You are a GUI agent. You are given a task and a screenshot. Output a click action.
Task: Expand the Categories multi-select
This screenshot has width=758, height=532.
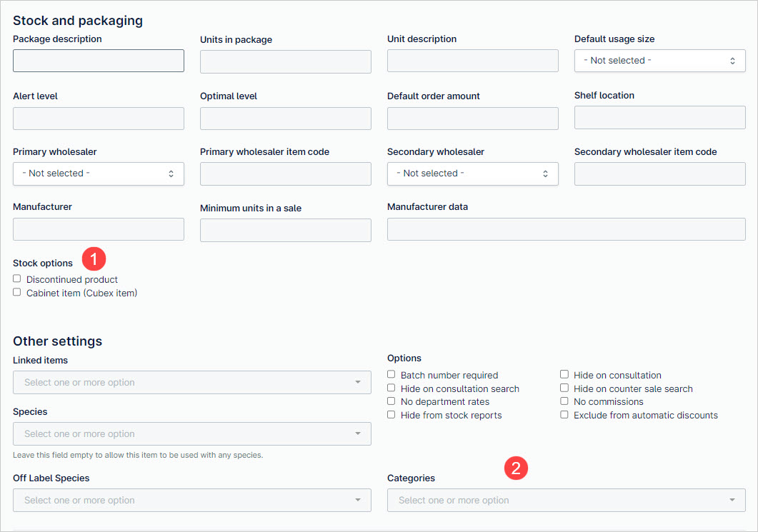(566, 500)
